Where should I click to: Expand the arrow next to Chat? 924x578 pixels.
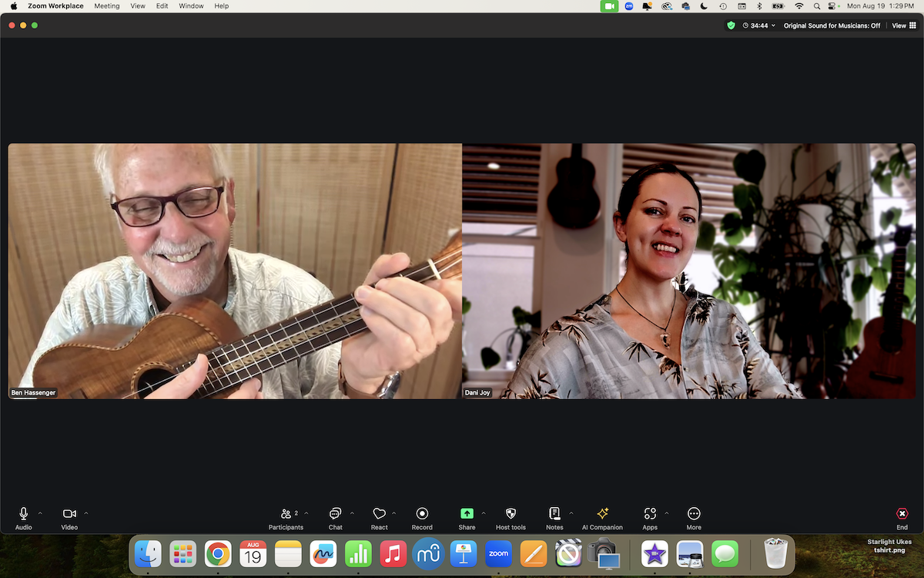pyautogui.click(x=353, y=512)
